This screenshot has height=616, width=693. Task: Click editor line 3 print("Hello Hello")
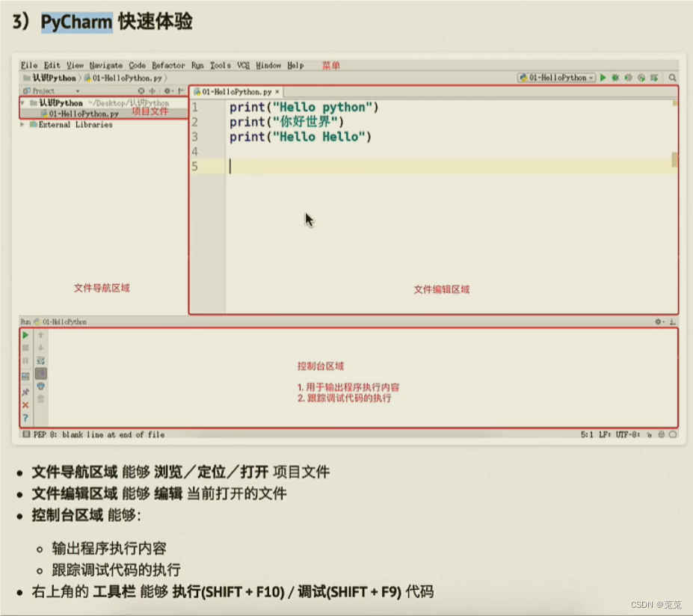pos(301,137)
